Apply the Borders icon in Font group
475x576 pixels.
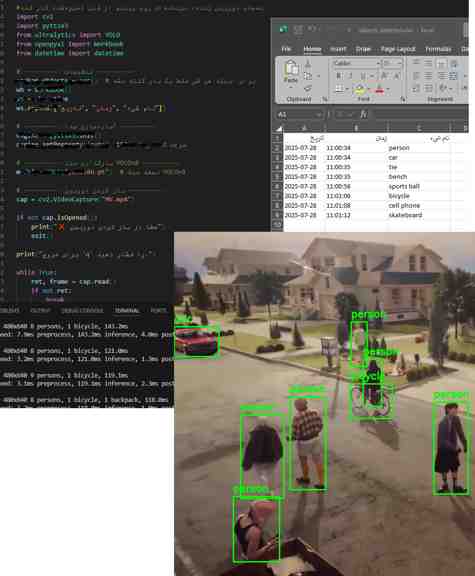click(x=339, y=89)
